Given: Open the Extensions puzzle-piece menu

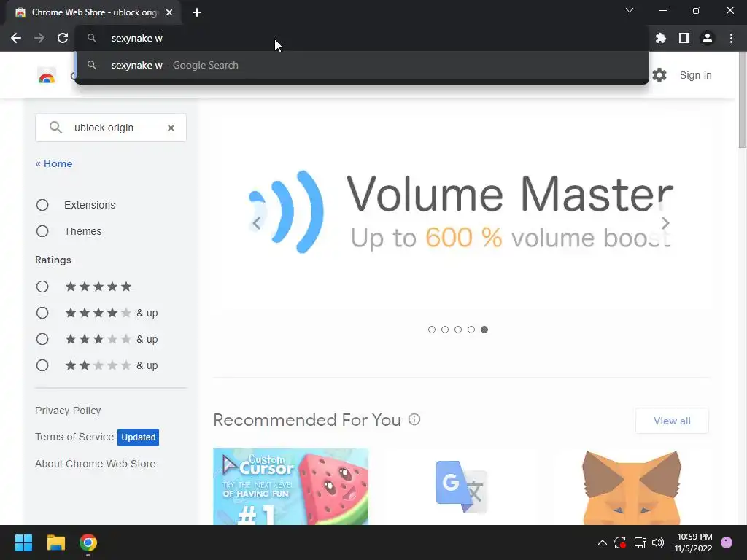Looking at the screenshot, I should [661, 38].
